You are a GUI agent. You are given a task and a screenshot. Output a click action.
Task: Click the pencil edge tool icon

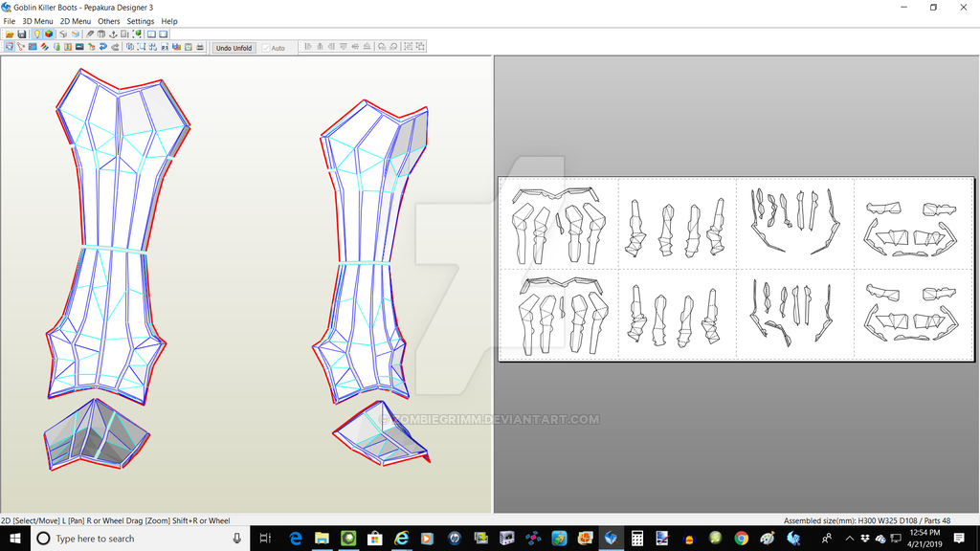[x=89, y=34]
